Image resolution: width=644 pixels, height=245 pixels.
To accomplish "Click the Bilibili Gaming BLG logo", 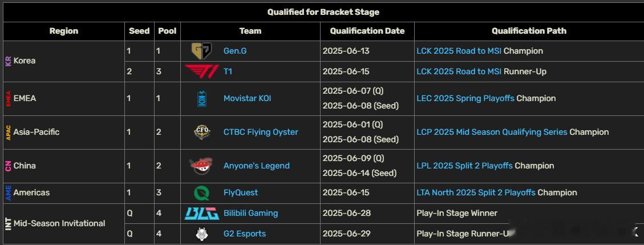I will (202, 214).
